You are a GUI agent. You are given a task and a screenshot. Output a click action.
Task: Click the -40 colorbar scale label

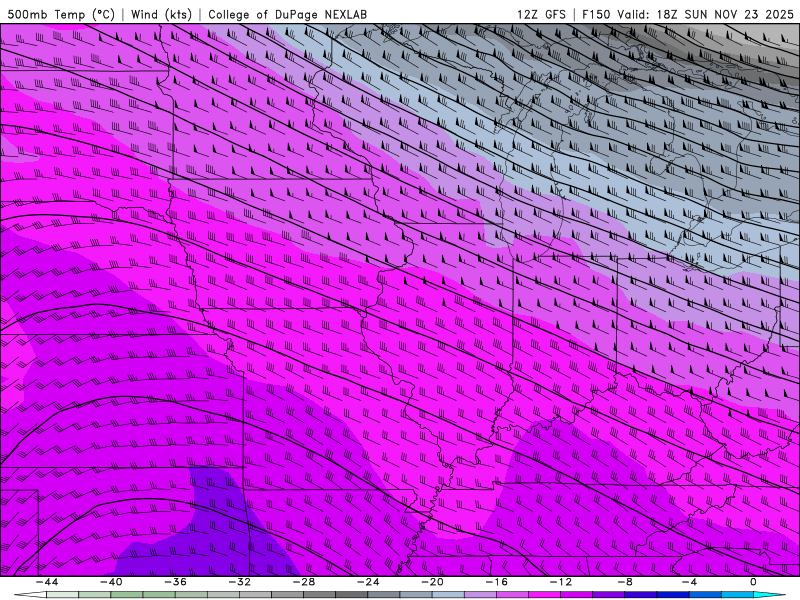pos(111,582)
